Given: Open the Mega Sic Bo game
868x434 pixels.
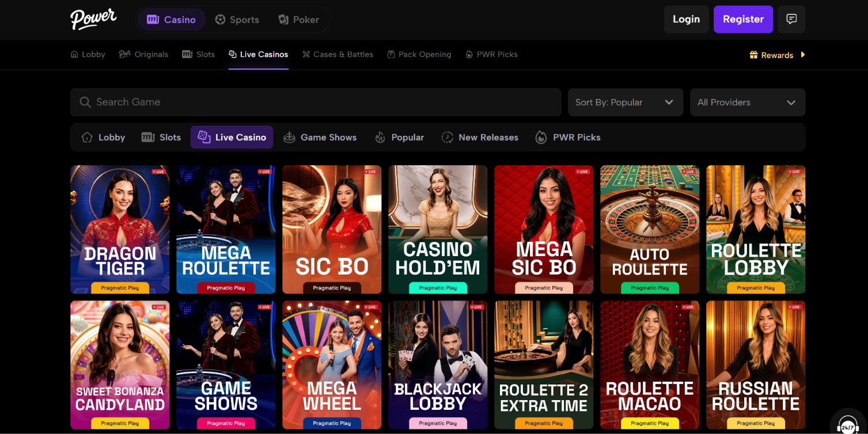Looking at the screenshot, I should pos(544,230).
